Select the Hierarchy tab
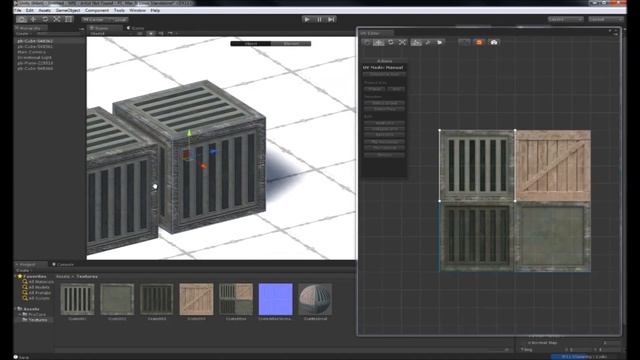This screenshot has width=640, height=360. click(x=31, y=28)
